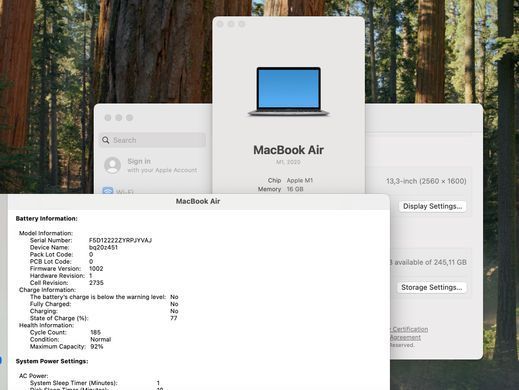Image resolution: width=519 pixels, height=390 pixels.
Task: Click the close button of About window
Action: [x=220, y=24]
